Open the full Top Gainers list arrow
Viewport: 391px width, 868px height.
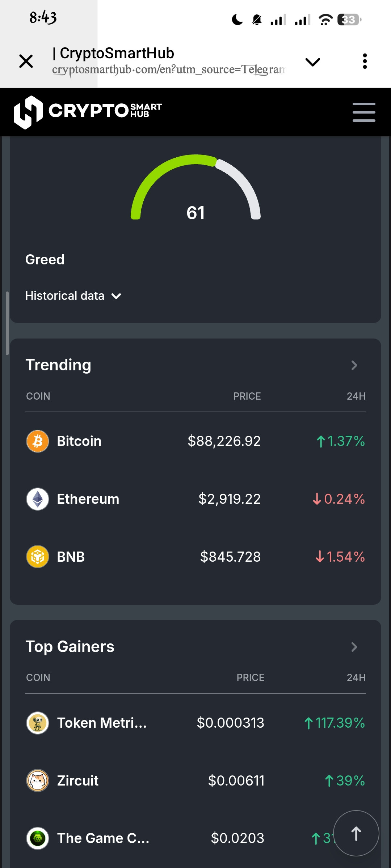(354, 647)
